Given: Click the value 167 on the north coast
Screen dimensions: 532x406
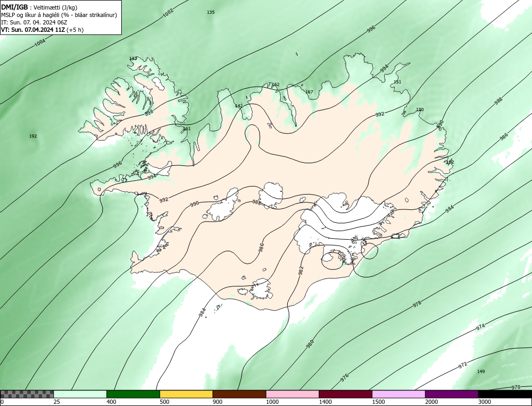Looking at the screenshot, I should [309, 92].
